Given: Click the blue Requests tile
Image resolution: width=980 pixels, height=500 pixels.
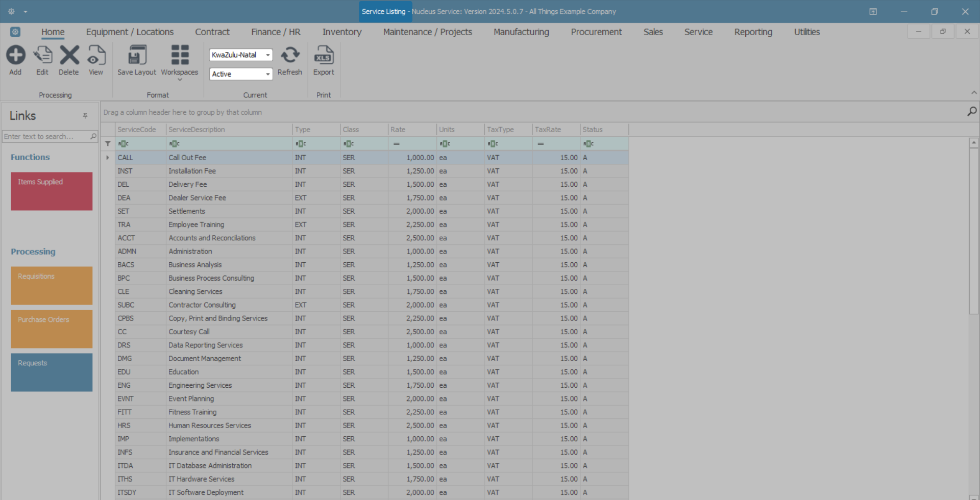Looking at the screenshot, I should pyautogui.click(x=52, y=372).
